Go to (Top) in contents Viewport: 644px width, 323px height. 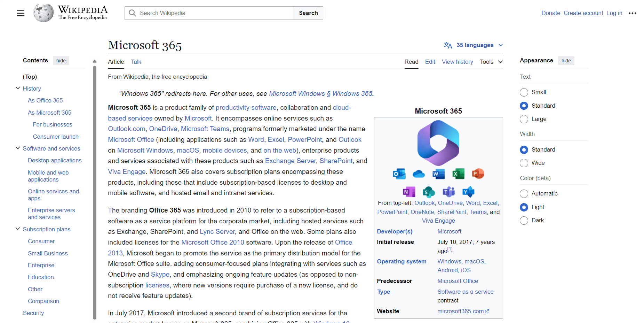pos(30,77)
